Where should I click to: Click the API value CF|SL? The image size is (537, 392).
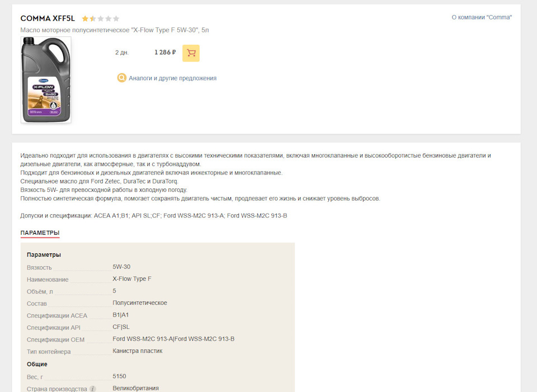tap(121, 327)
